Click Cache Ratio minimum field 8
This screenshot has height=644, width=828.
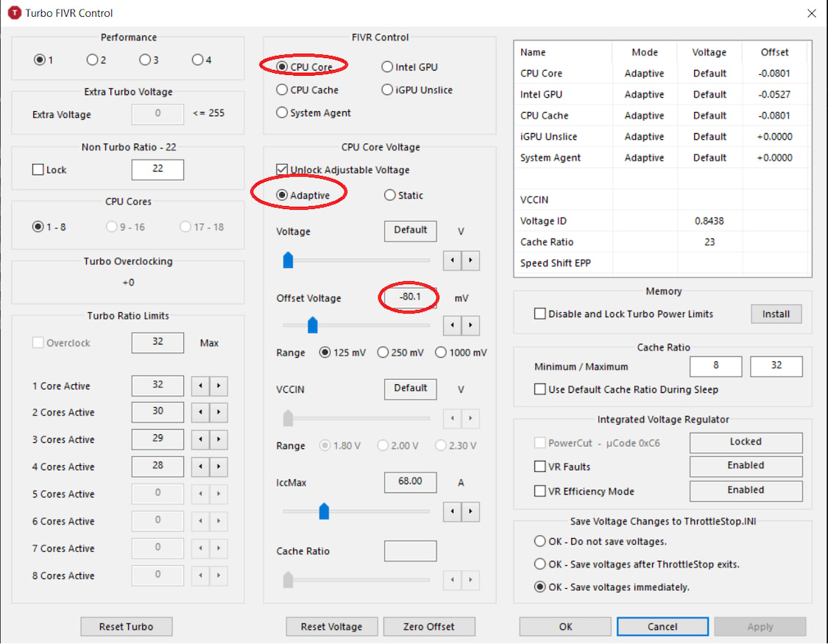(715, 366)
